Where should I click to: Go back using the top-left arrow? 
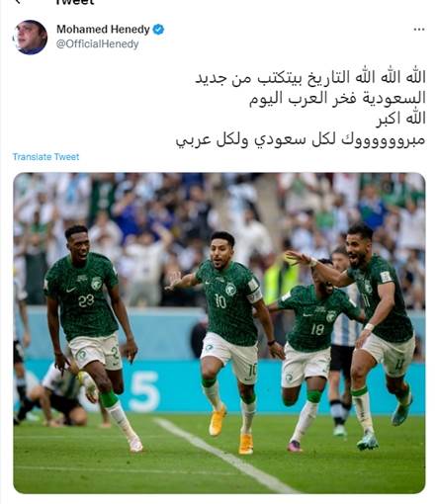[x=17, y=2]
